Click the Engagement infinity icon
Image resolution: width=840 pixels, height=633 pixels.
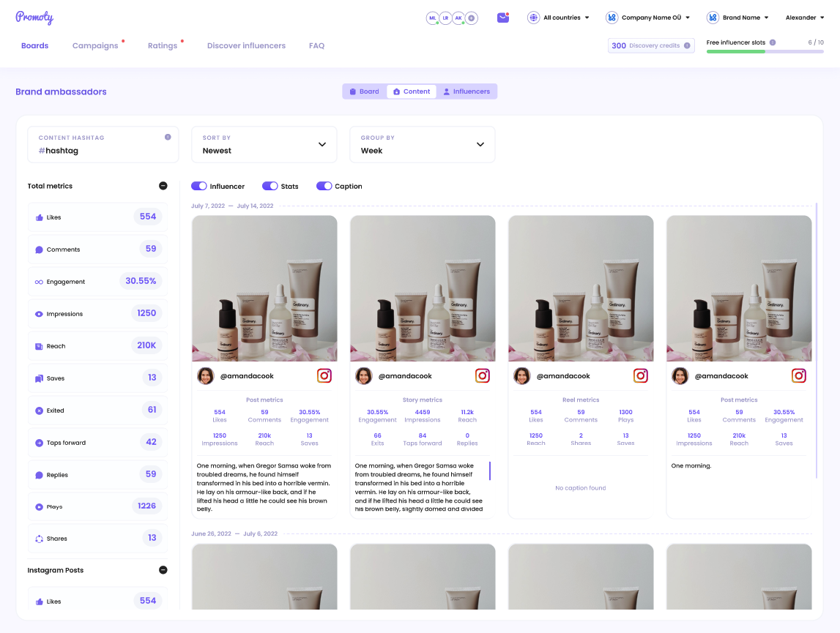[39, 282]
